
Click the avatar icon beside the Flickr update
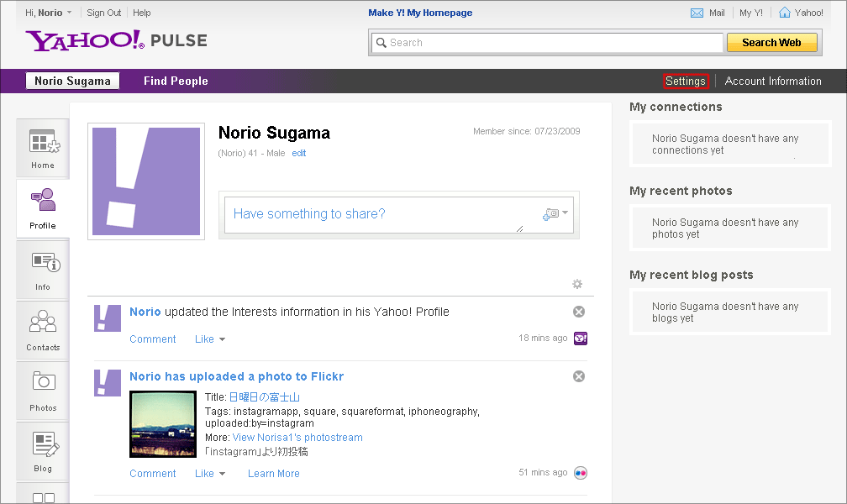(108, 383)
